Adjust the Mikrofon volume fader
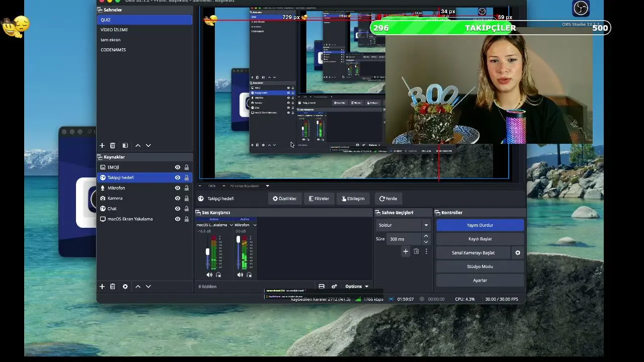This screenshot has width=644, height=362. pos(238,240)
